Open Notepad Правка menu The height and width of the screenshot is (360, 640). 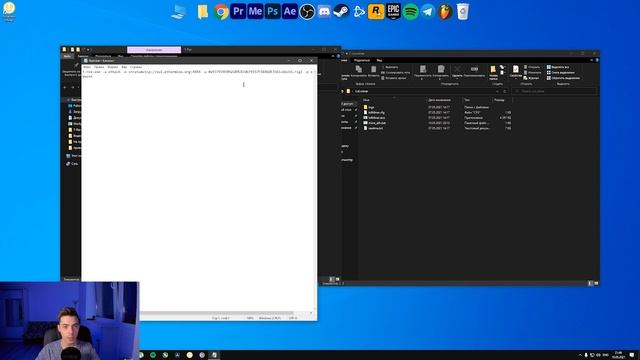click(99, 67)
